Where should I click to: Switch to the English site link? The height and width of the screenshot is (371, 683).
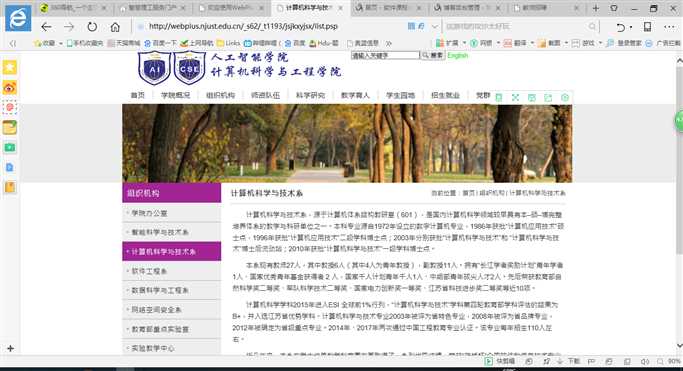pos(458,56)
